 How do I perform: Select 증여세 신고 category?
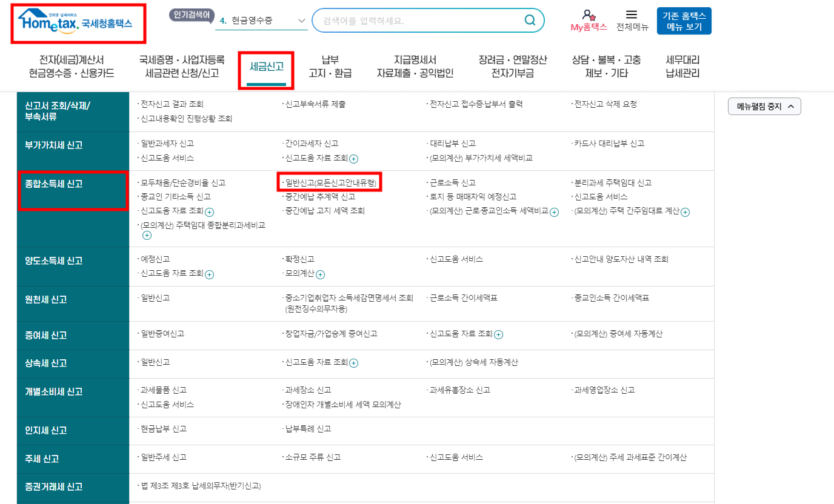tap(73, 335)
